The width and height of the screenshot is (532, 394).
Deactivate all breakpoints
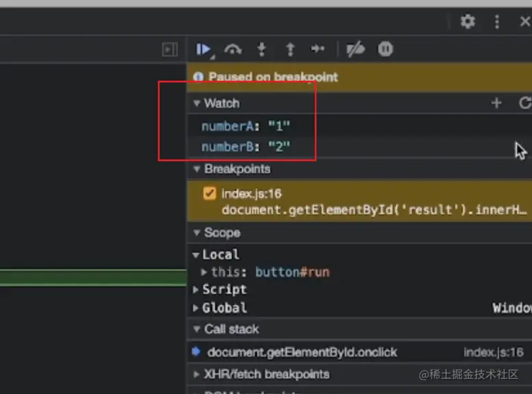(x=355, y=49)
